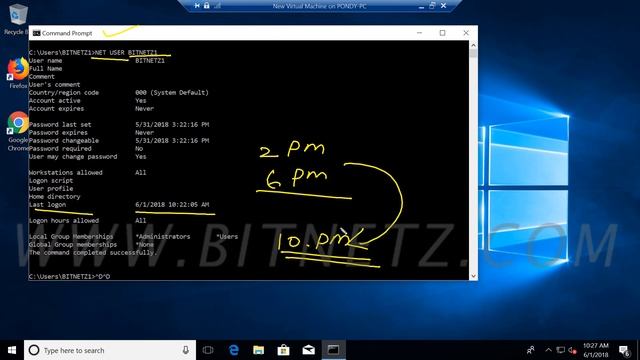Click 'Logon hours allowed' line
Viewport: 640px width, 360px height.
click(64, 220)
